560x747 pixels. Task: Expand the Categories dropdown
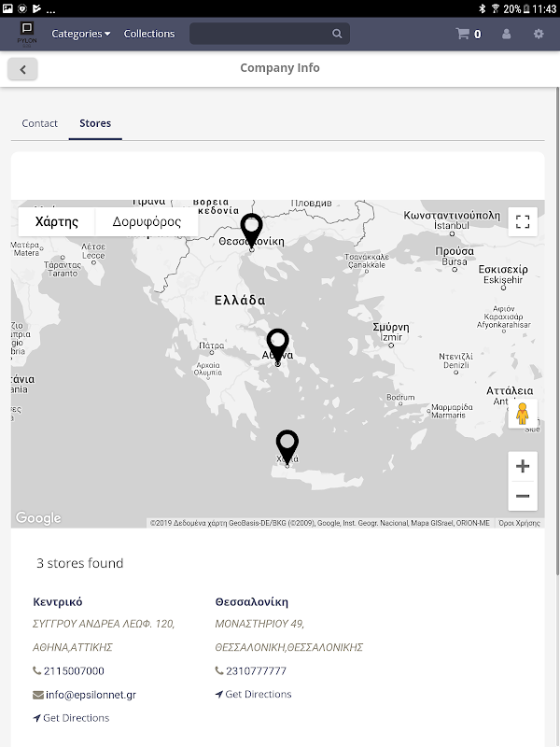tap(80, 34)
